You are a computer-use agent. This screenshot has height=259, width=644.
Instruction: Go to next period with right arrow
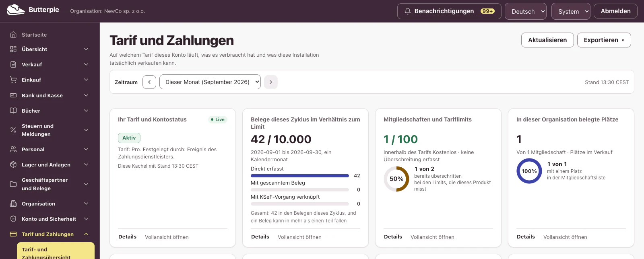click(x=271, y=82)
